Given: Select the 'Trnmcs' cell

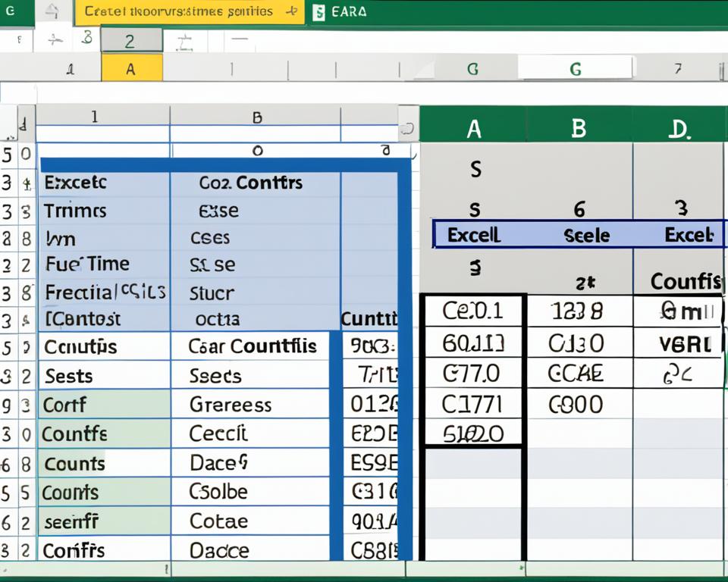Looking at the screenshot, I should coord(104,211).
